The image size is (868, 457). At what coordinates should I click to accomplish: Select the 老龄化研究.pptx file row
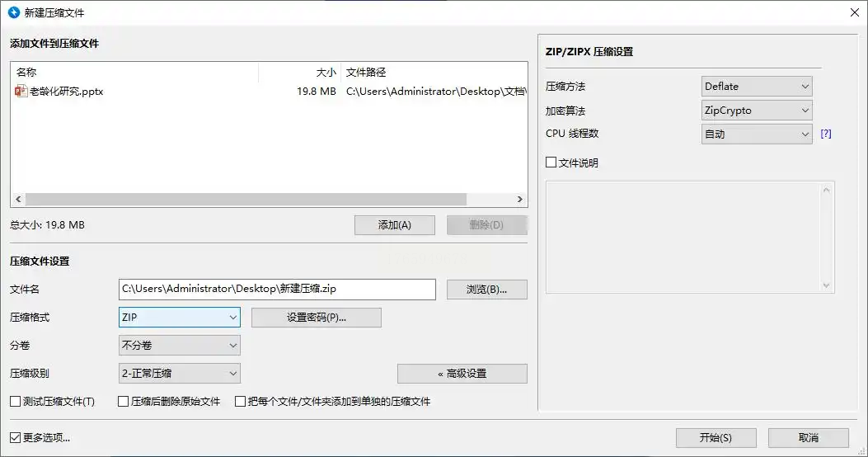(269, 92)
